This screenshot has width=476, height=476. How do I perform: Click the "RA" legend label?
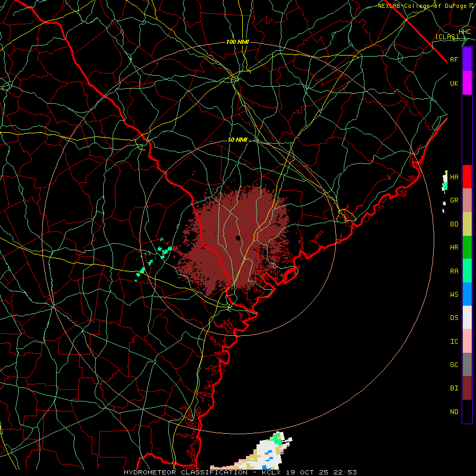coord(454,271)
